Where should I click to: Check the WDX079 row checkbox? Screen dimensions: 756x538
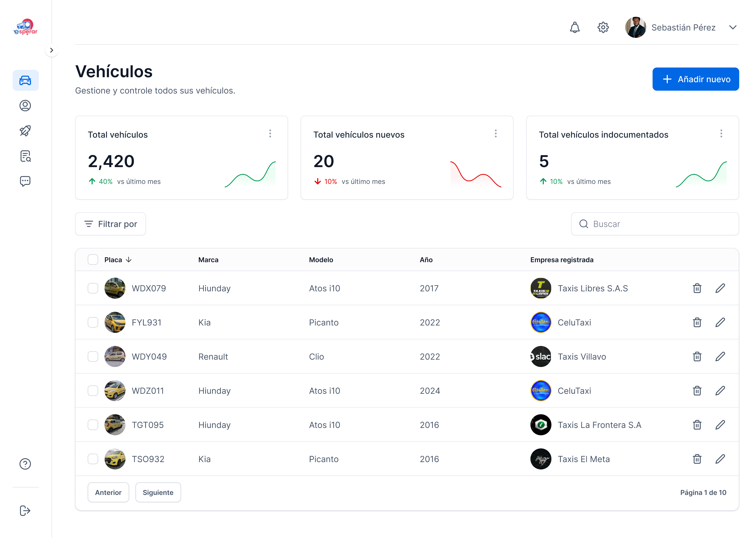click(x=93, y=288)
